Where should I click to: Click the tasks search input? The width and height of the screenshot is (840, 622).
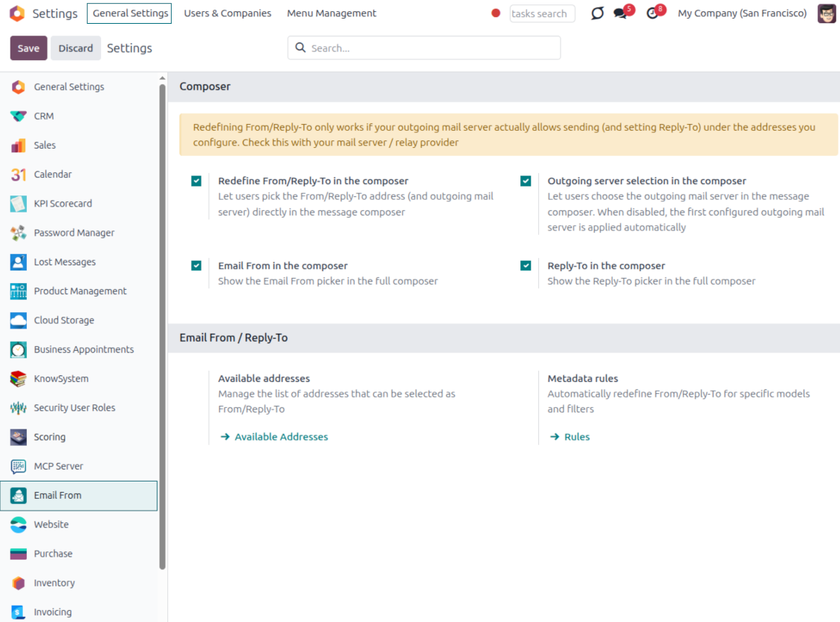(x=542, y=13)
